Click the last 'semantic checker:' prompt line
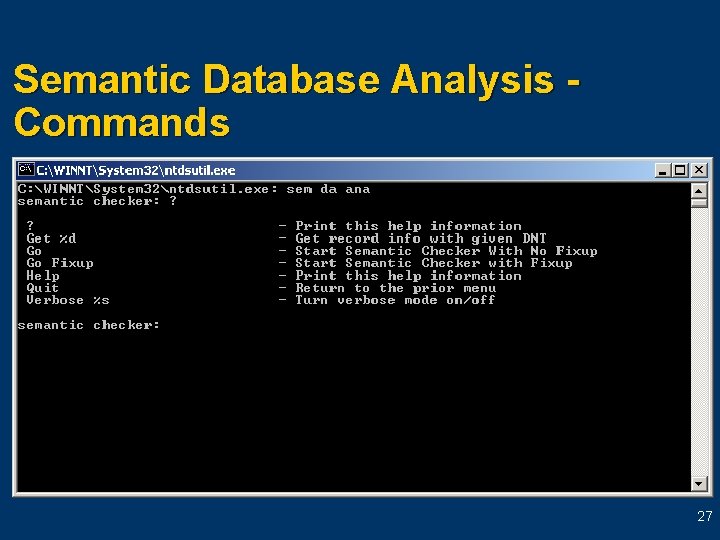The image size is (720, 540). pos(89,325)
